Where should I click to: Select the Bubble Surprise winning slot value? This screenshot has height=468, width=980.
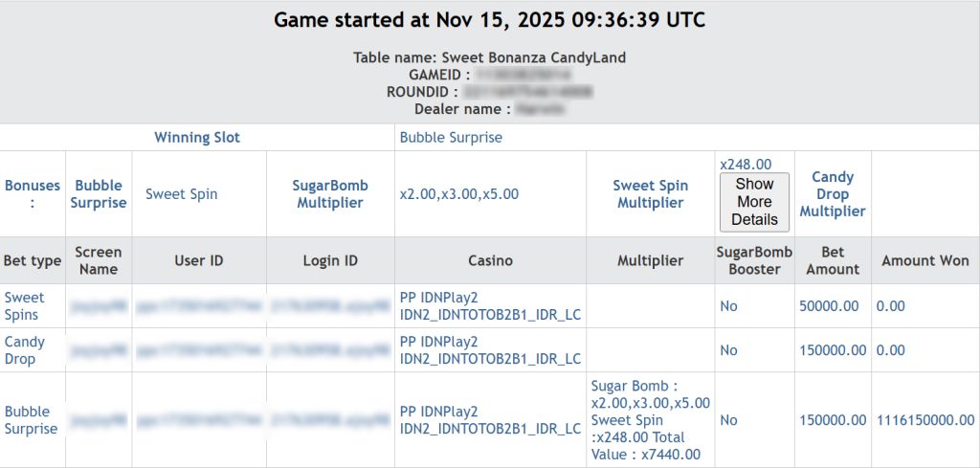pyautogui.click(x=451, y=138)
